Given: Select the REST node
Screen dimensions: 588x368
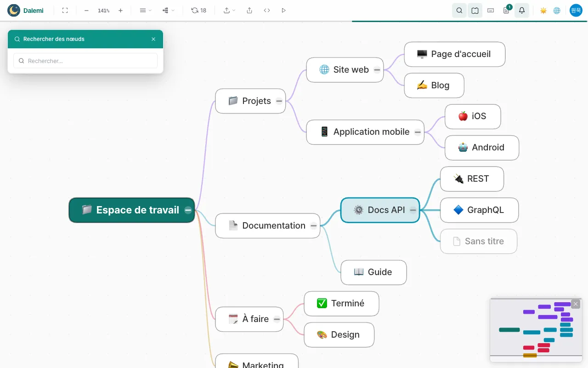Looking at the screenshot, I should pyautogui.click(x=472, y=179).
